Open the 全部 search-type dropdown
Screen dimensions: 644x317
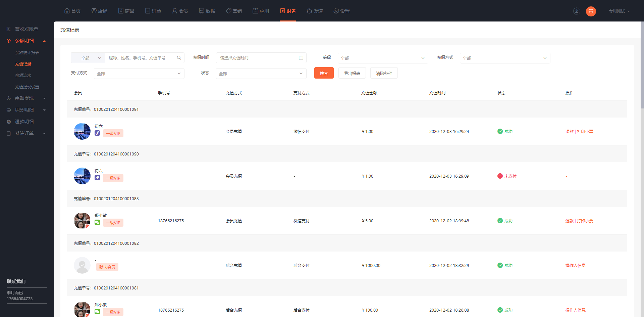(x=88, y=58)
